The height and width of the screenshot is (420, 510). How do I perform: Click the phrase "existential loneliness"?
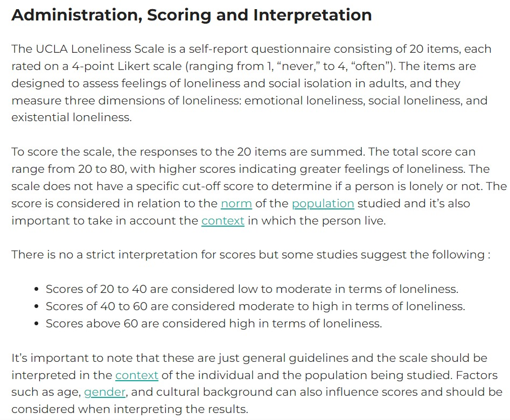click(x=71, y=118)
